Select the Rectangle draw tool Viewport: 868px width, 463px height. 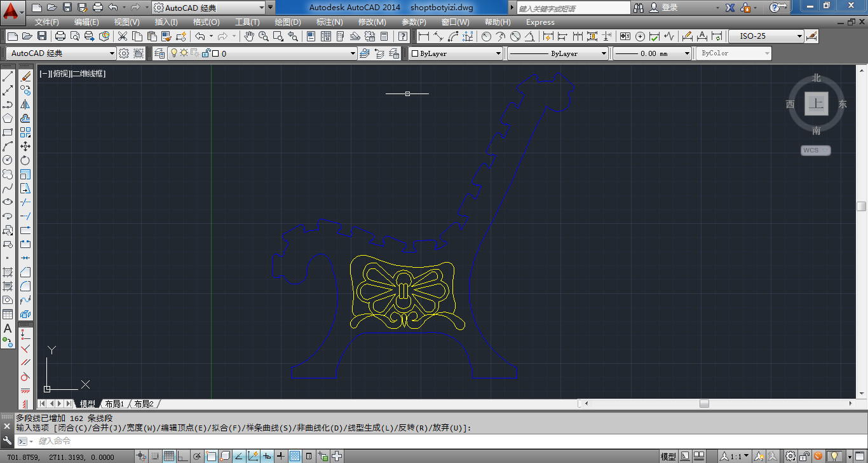click(8, 132)
